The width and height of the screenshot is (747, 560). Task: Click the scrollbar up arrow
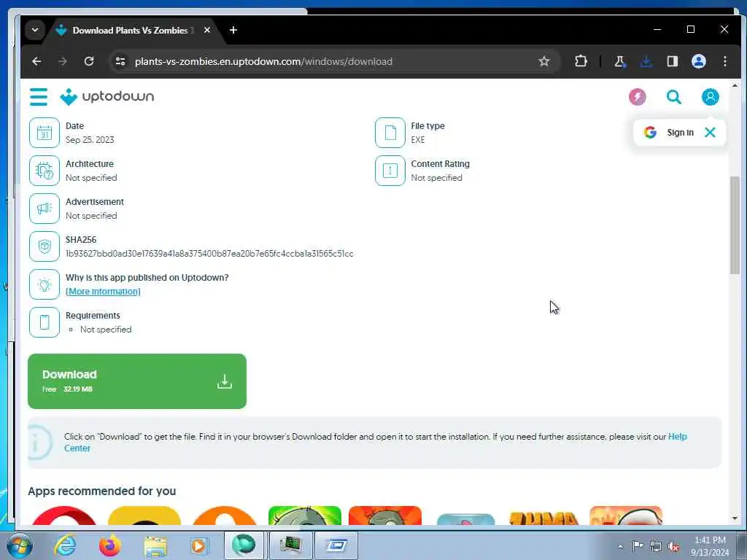tap(735, 85)
